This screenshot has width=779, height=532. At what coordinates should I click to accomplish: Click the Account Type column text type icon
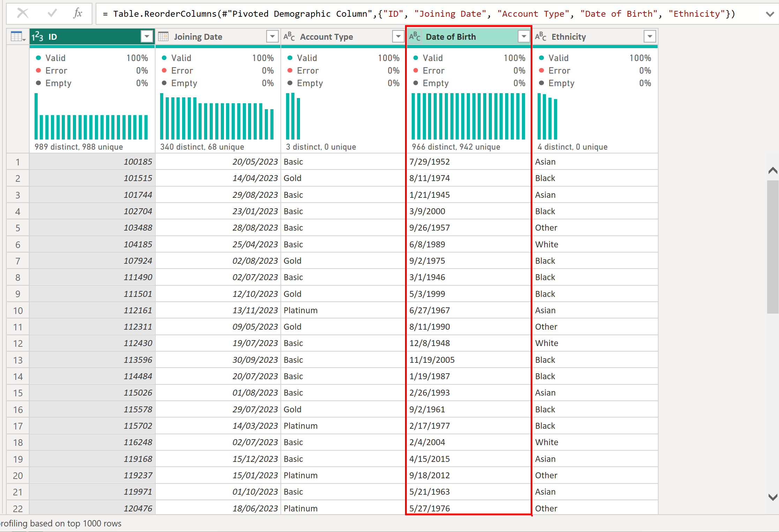coord(289,37)
